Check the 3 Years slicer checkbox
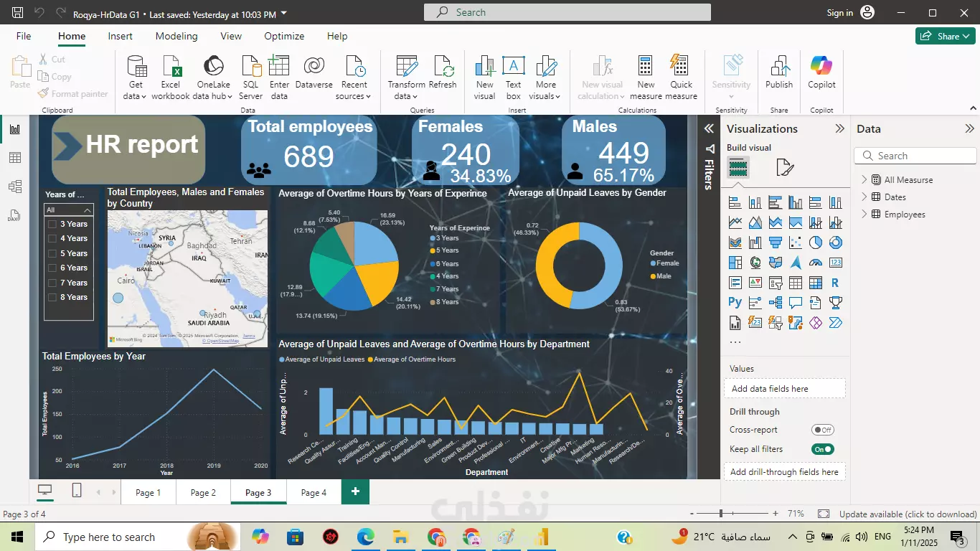The height and width of the screenshot is (551, 980). coord(52,224)
